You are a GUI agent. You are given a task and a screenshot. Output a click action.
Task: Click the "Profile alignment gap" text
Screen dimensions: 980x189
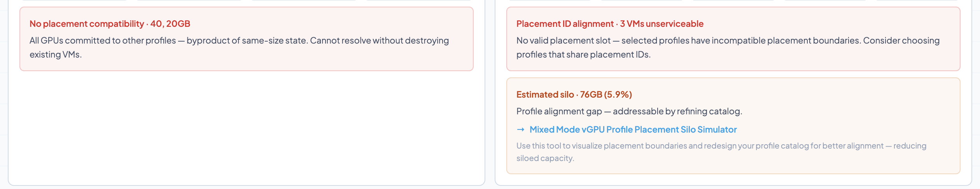(559, 111)
